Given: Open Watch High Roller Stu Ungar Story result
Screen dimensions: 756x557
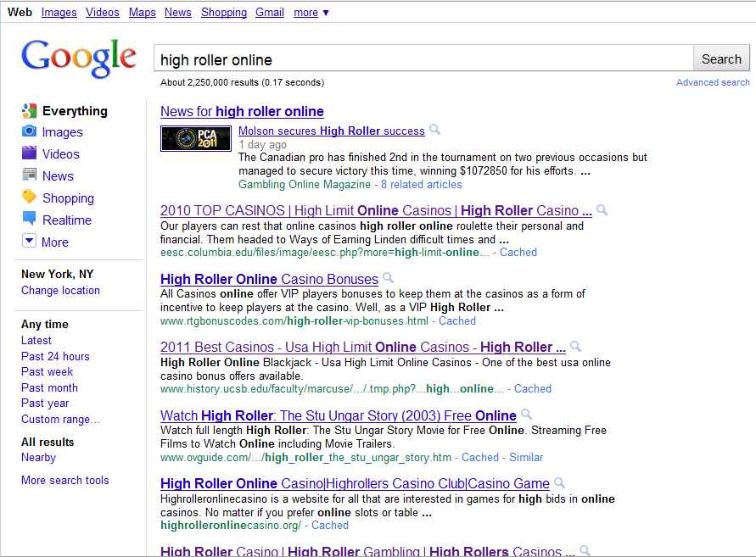Looking at the screenshot, I should point(339,415).
